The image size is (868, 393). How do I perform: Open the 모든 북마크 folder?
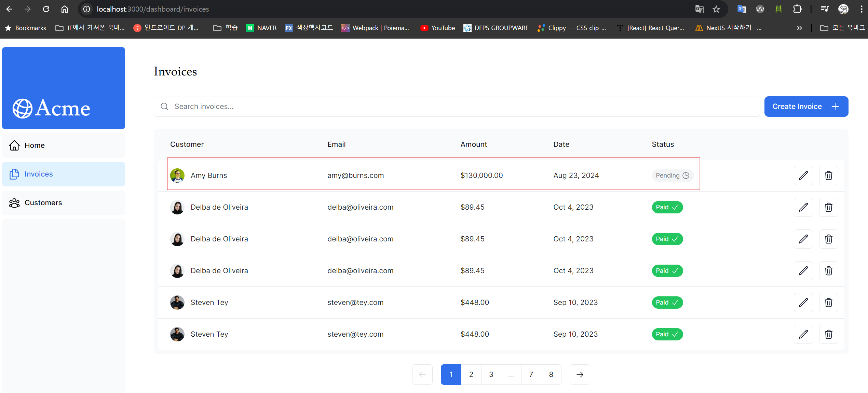842,28
